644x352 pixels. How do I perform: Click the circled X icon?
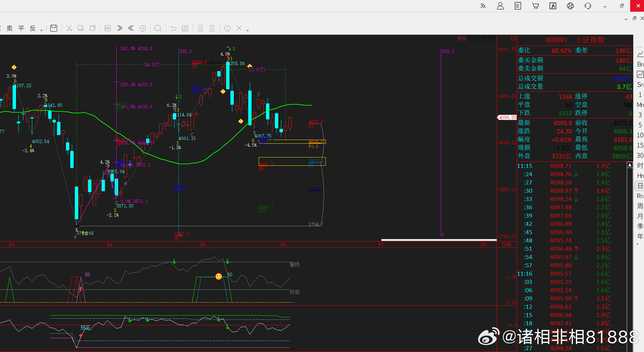143,28
